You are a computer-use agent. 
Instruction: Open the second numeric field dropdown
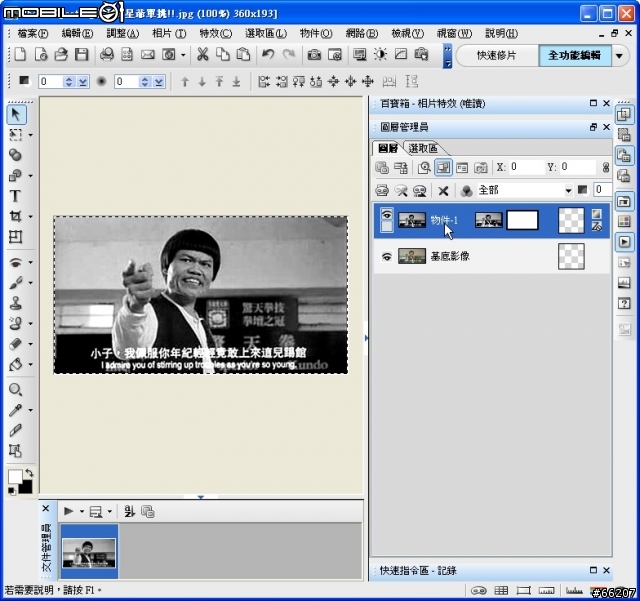click(x=159, y=82)
